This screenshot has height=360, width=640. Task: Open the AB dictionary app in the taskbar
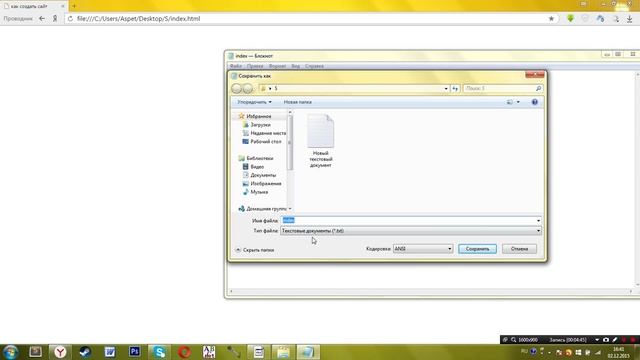tap(209, 352)
